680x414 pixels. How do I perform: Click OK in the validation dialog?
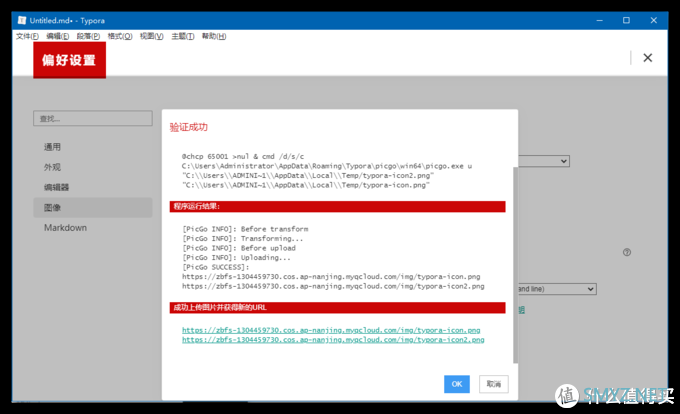point(457,384)
